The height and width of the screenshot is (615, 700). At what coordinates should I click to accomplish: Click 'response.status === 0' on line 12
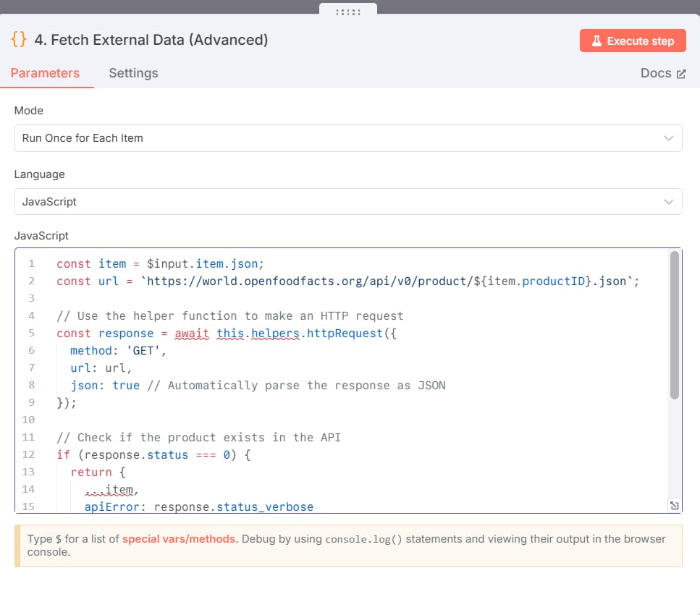(x=157, y=455)
